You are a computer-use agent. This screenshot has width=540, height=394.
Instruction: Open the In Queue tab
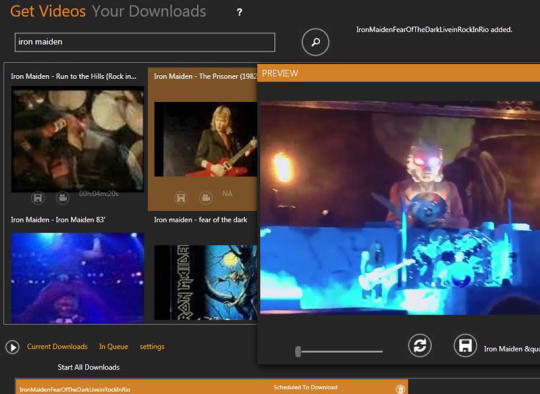[x=113, y=346]
